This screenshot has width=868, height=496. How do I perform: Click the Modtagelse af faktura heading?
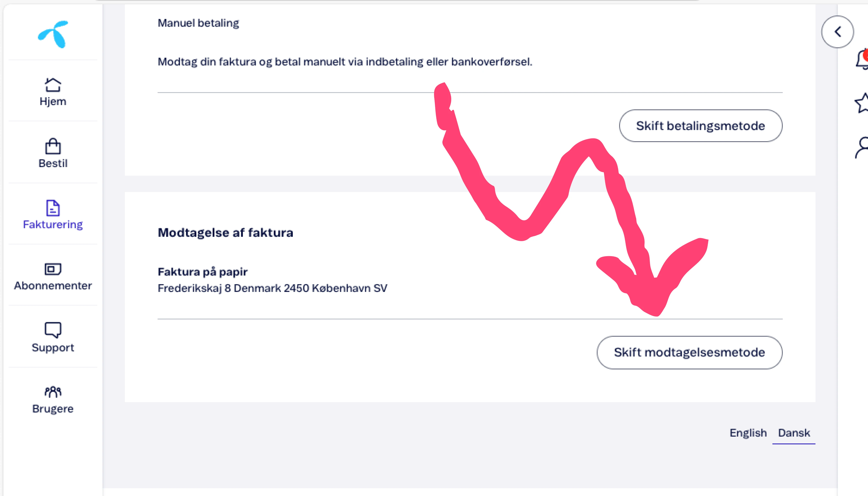tap(225, 233)
